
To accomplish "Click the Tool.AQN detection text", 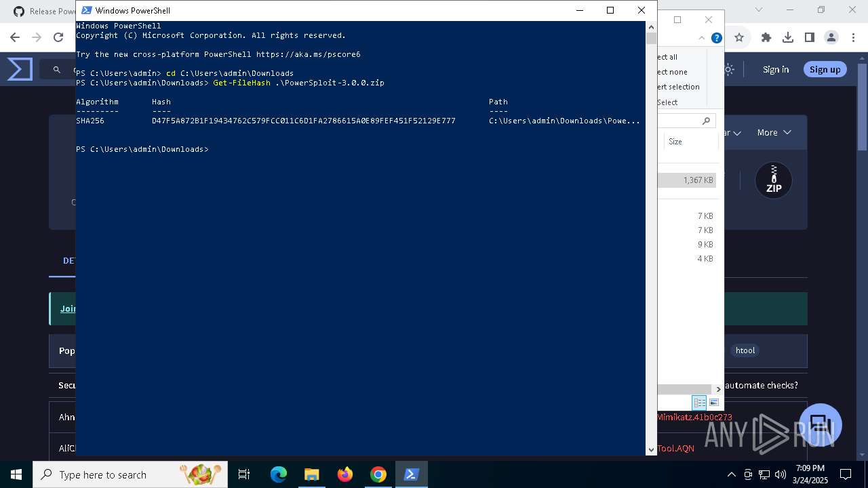I will (676, 448).
